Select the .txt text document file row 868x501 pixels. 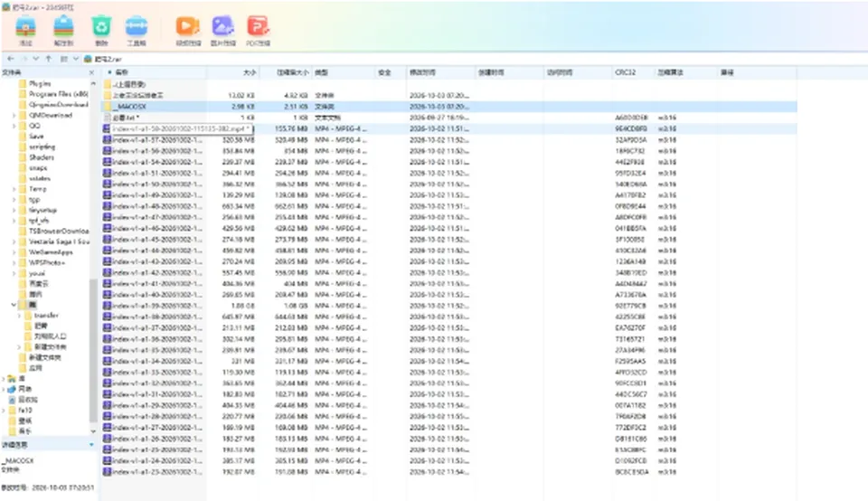click(449, 118)
